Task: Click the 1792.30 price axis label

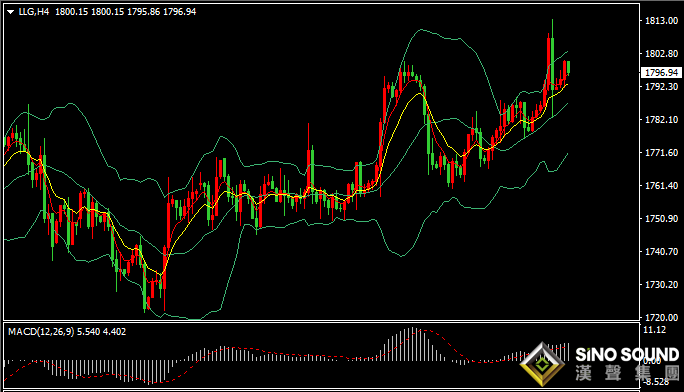Action: [x=661, y=86]
